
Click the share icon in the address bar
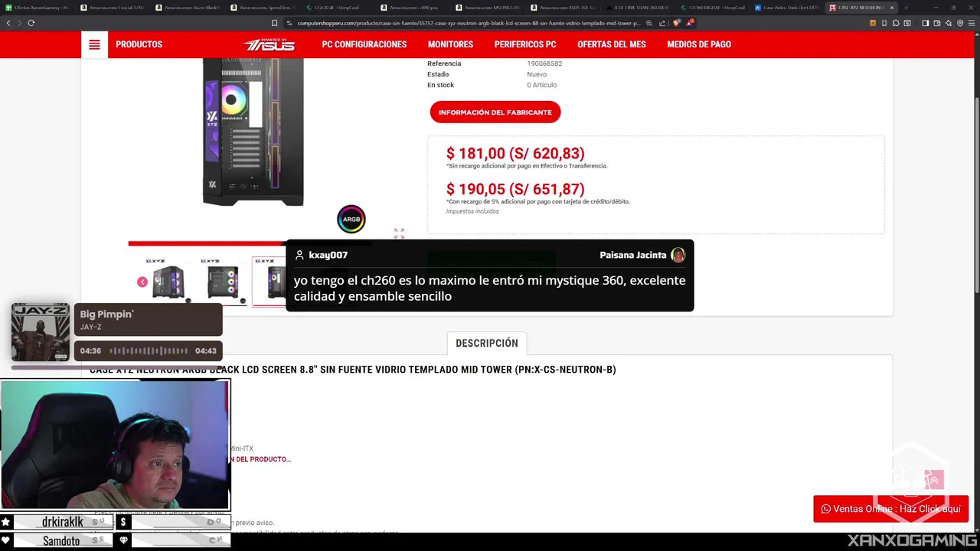tap(664, 23)
